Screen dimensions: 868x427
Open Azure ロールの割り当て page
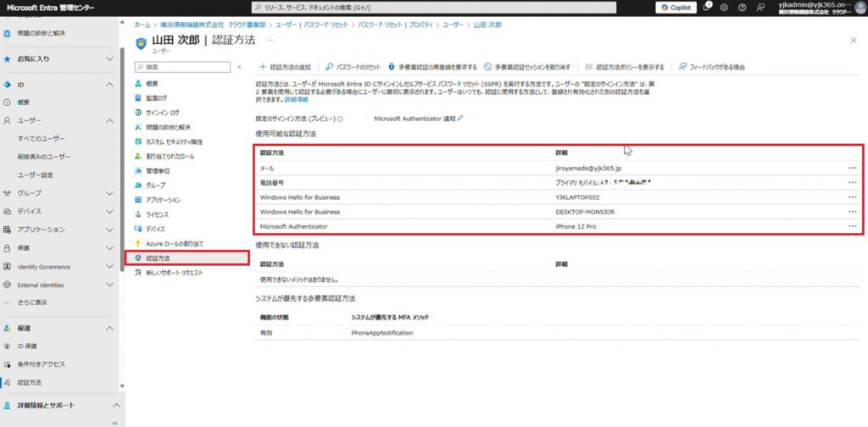175,243
